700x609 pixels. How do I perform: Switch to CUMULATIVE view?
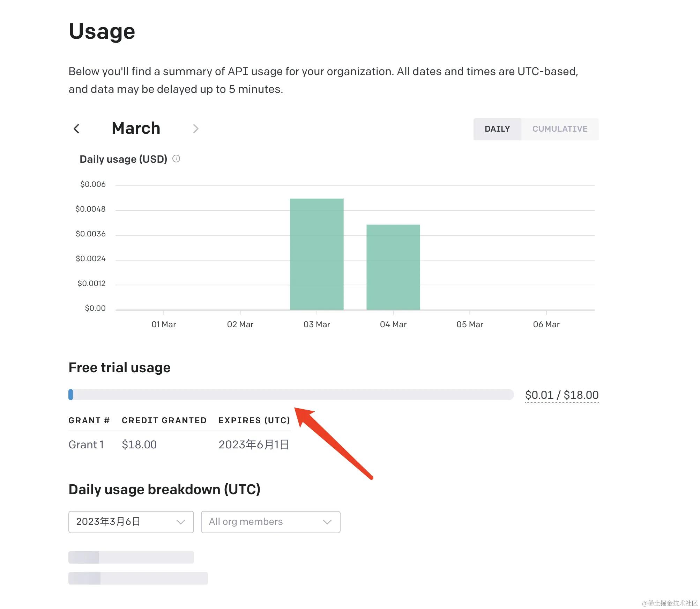559,129
